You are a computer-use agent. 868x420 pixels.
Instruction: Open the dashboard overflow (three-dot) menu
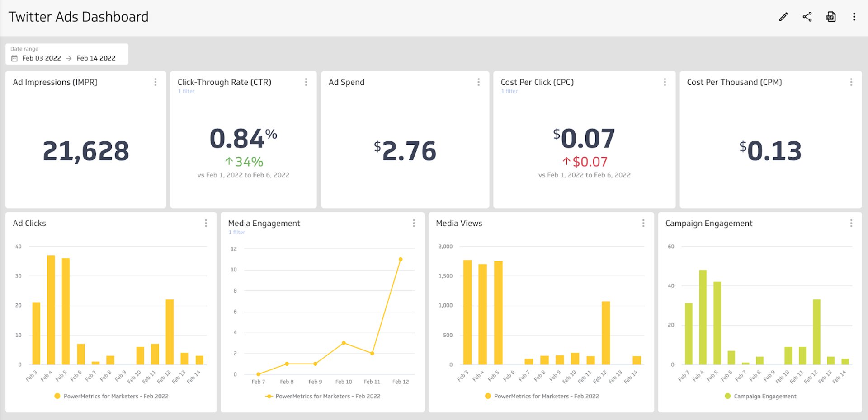(854, 17)
